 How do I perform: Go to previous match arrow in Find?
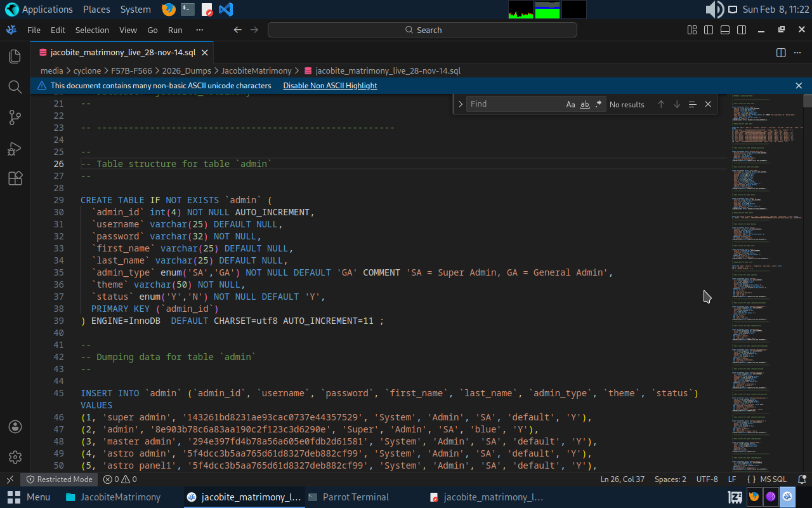[x=661, y=104]
